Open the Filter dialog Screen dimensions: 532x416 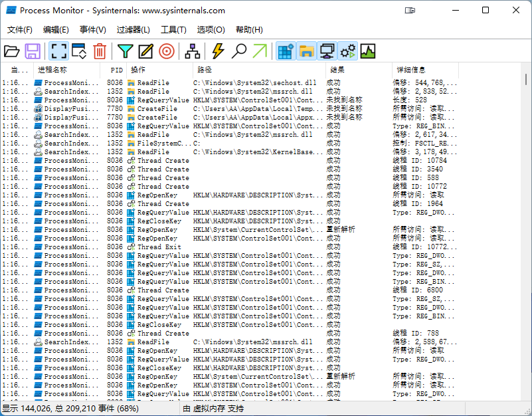click(124, 51)
